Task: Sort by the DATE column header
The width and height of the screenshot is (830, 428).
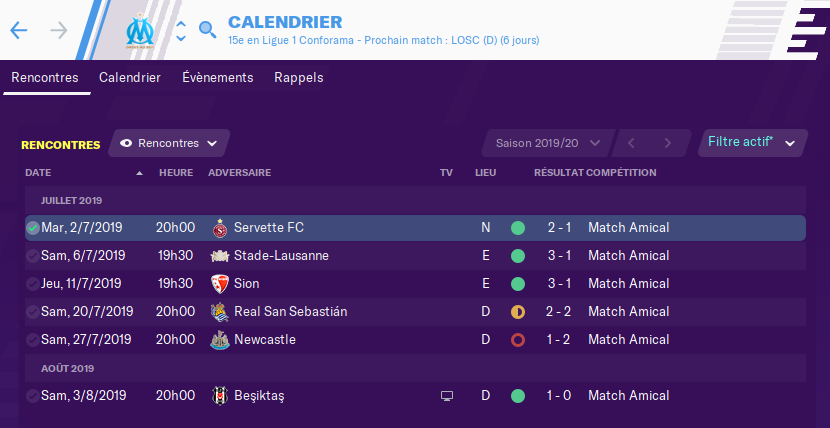Action: click(x=38, y=172)
